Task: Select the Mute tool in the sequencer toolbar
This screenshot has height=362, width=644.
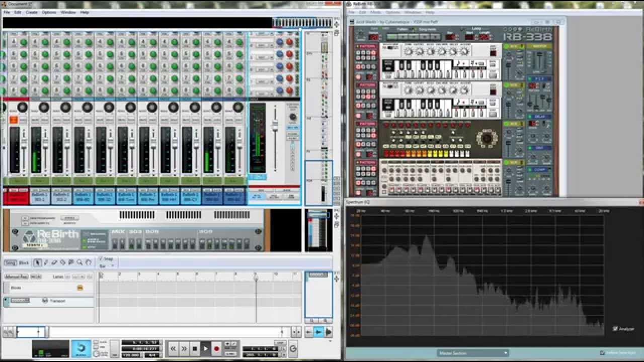Action: pos(71,262)
